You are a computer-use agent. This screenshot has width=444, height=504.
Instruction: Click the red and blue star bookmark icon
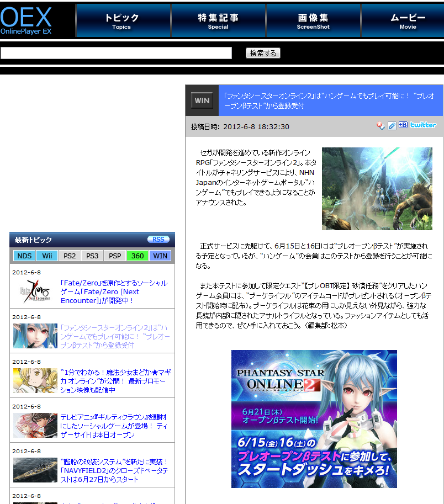coord(380,125)
